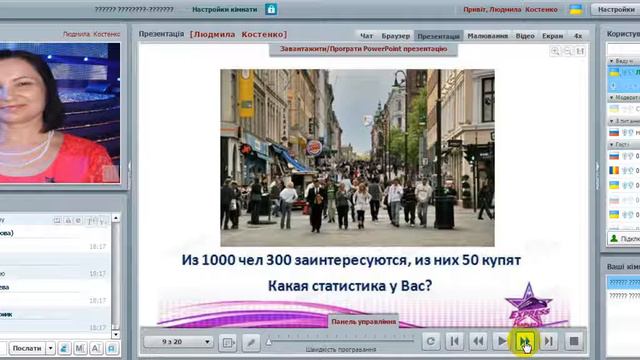Click the presentation slide street photo
640x360 pixels.
tap(357, 158)
